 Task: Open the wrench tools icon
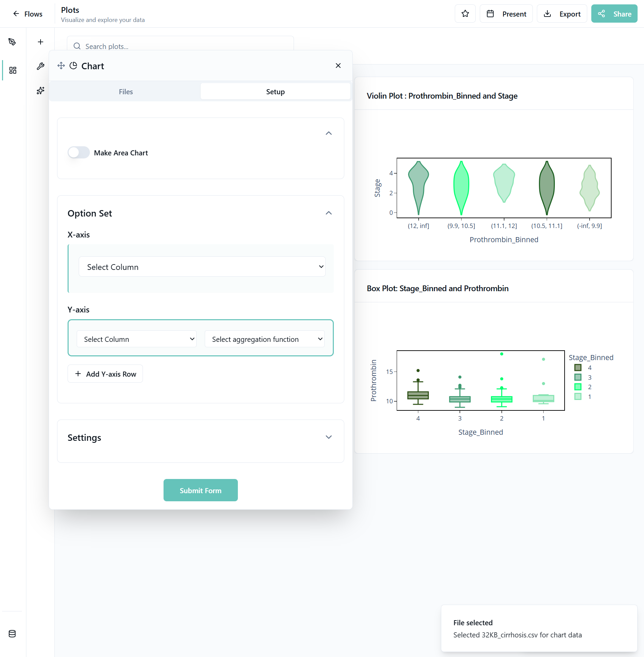click(x=41, y=66)
